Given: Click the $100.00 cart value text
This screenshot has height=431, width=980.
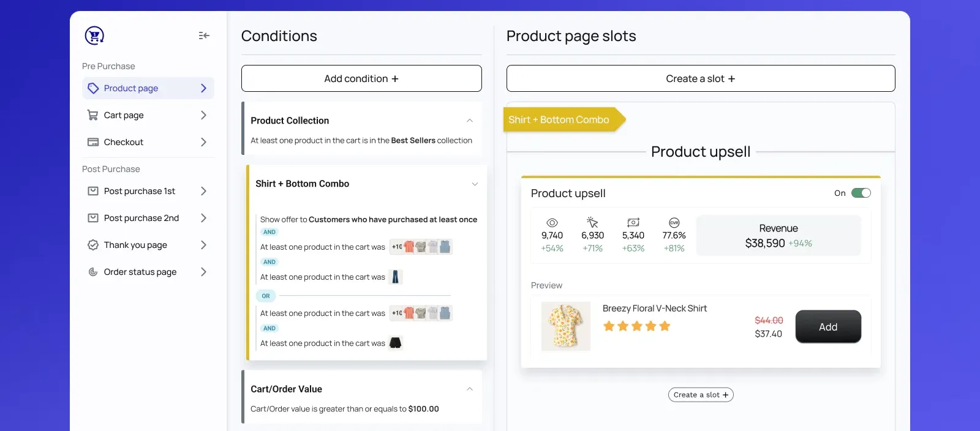Looking at the screenshot, I should pyautogui.click(x=424, y=409).
